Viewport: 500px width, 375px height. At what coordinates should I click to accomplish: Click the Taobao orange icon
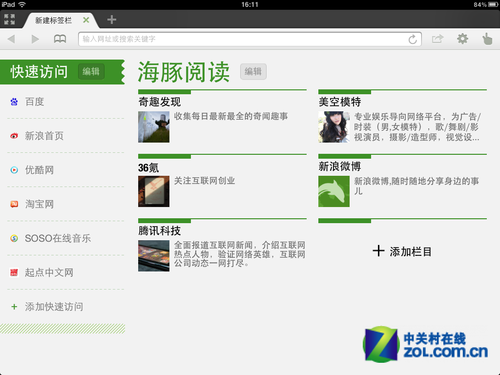pos(14,204)
